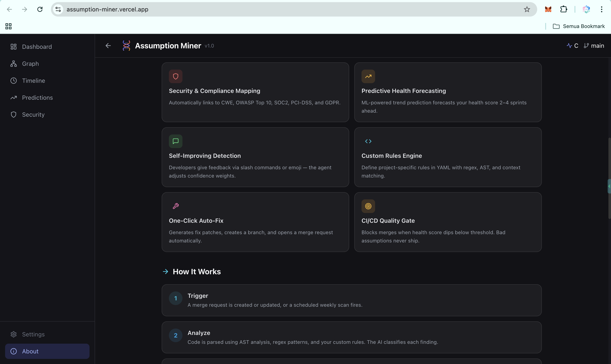Navigate to Predictions in sidebar
This screenshot has width=611, height=364.
click(x=37, y=98)
